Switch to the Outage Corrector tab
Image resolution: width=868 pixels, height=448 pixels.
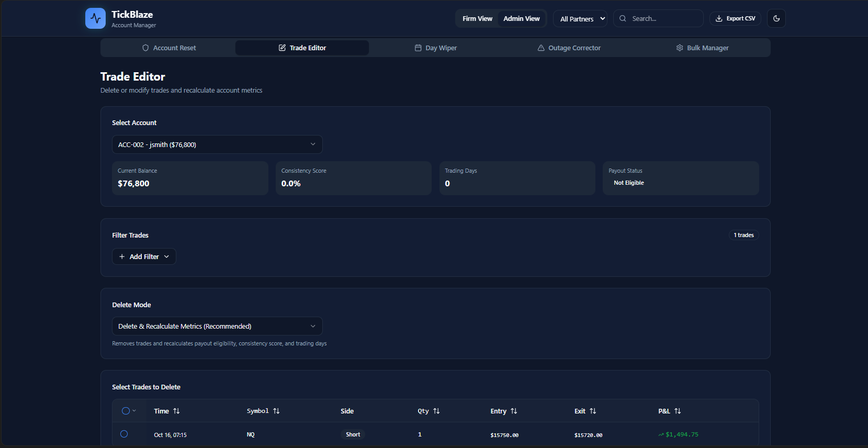(x=569, y=48)
